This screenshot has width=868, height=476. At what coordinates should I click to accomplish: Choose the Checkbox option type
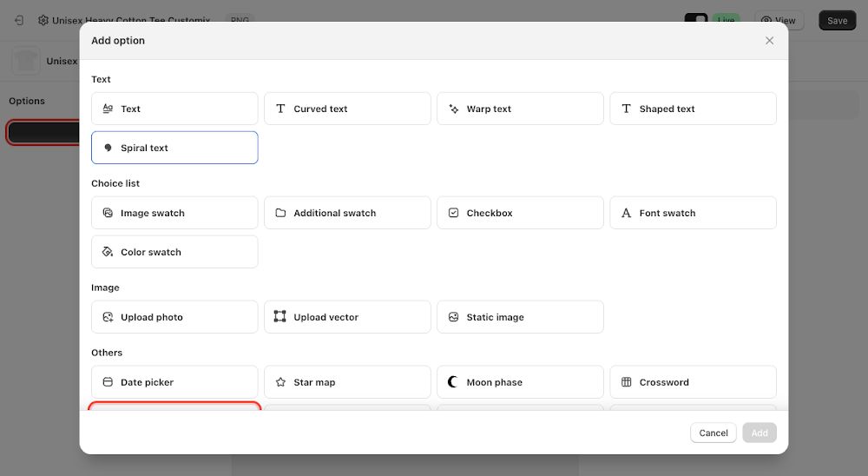click(520, 213)
